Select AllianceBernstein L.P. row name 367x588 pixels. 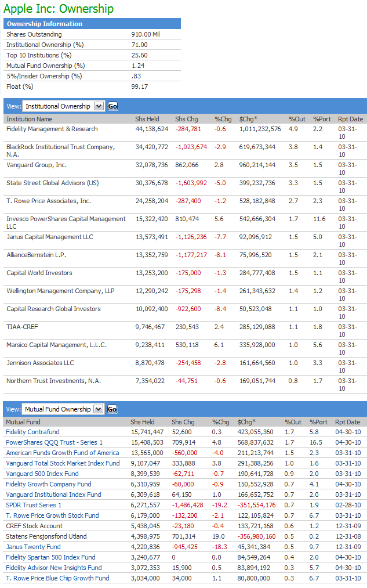(x=36, y=255)
